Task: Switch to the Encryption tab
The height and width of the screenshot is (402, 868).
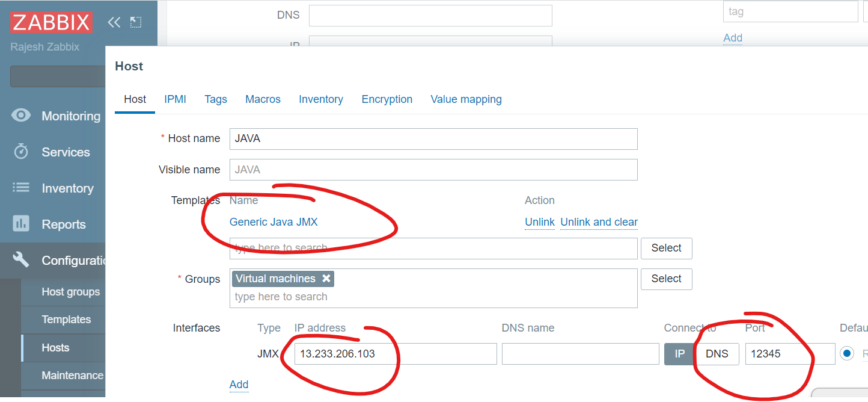Action: coord(387,99)
